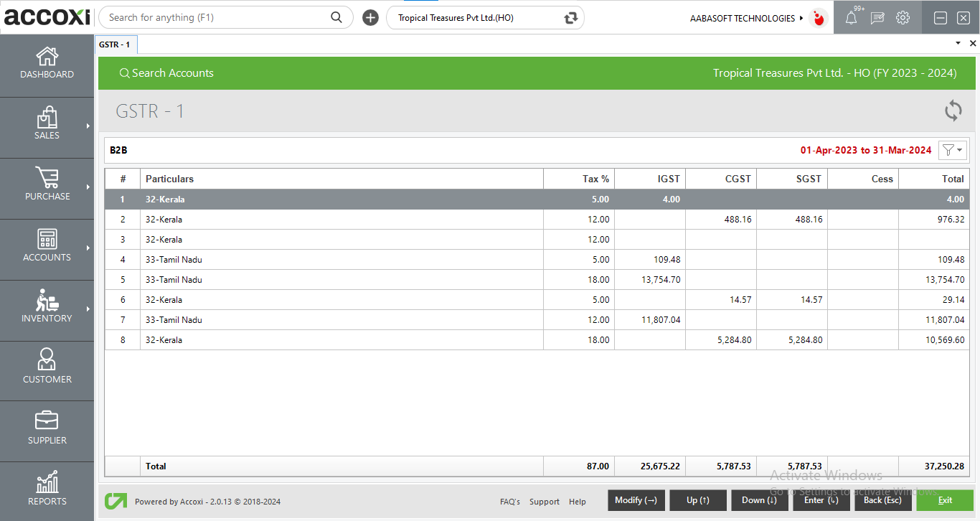980x521 pixels.
Task: Click the notifications bell icon
Action: 851,18
